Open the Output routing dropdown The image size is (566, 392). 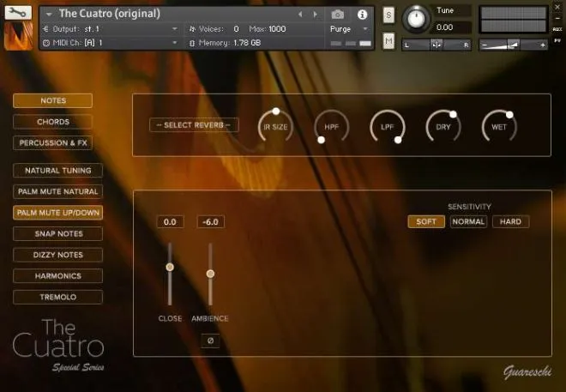click(111, 29)
